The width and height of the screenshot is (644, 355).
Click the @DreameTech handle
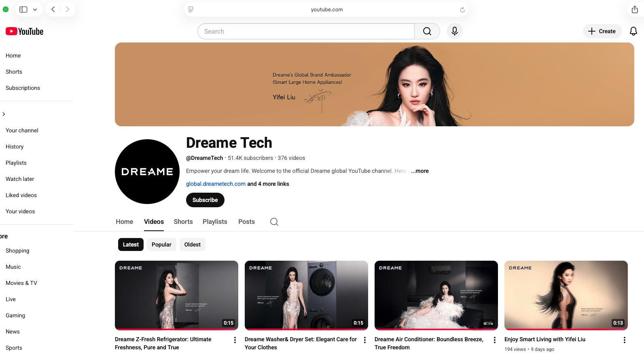[x=204, y=158]
